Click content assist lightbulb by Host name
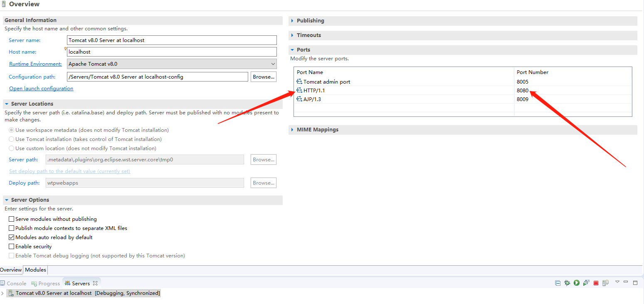This screenshot has height=304, width=644. (x=66, y=49)
